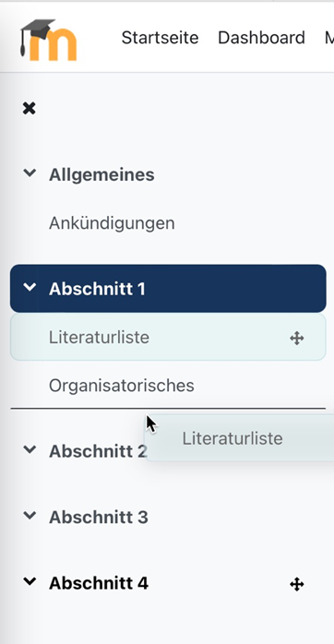The height and width of the screenshot is (644, 334).
Task: Toggle the Abschnitt 3 chevron
Action: click(30, 516)
